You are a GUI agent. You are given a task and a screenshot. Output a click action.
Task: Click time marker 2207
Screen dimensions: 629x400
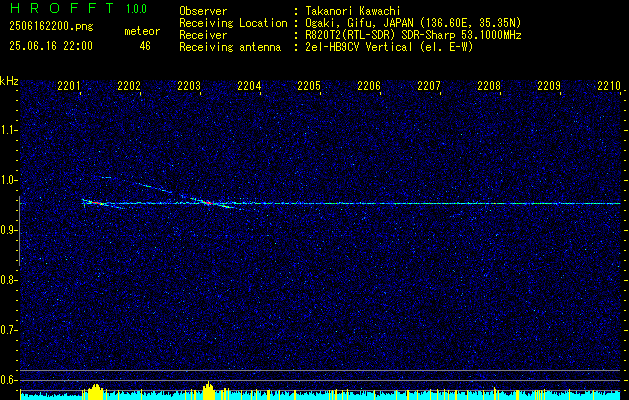pos(429,86)
